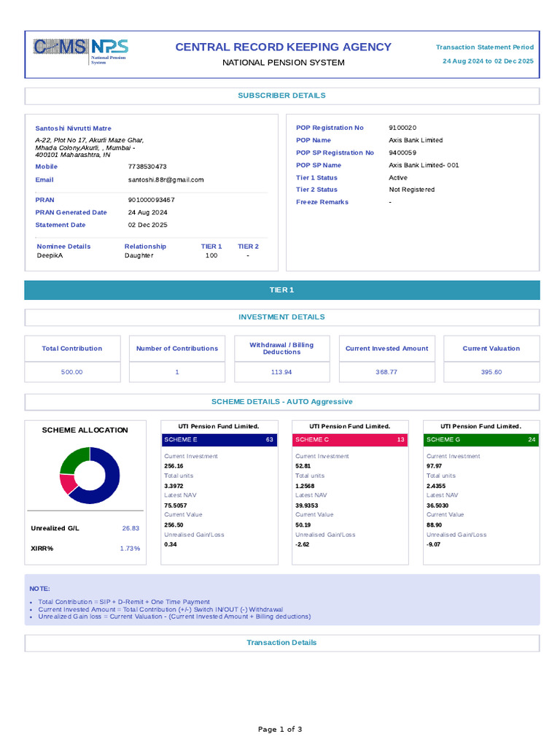Screen dimensions: 560x747
Task: Click the Page 1 of 3 footer
Action: click(x=280, y=729)
